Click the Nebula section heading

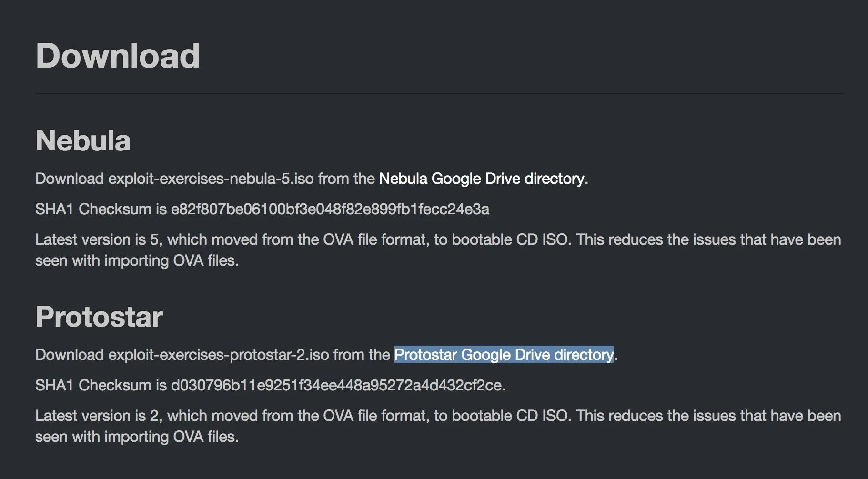83,140
